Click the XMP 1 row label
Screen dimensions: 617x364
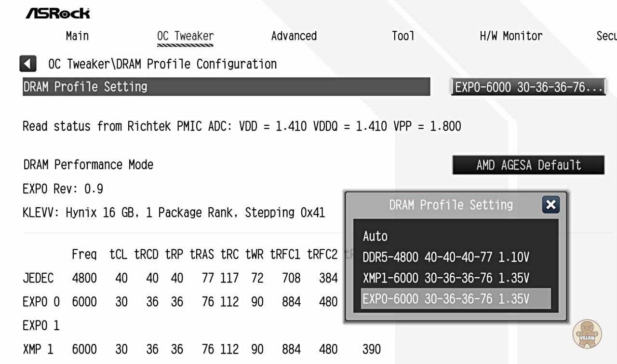pyautogui.click(x=38, y=349)
